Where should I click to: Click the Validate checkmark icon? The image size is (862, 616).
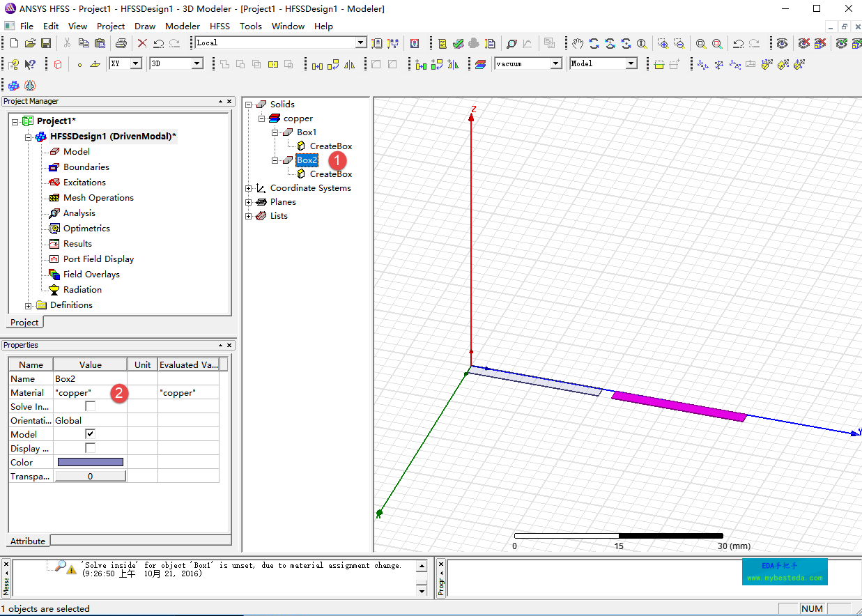[458, 43]
